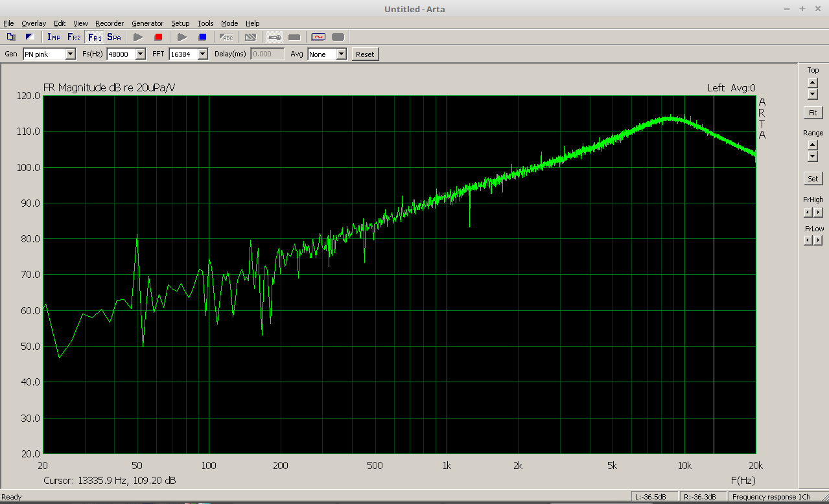Click the ABC text label icon
The image size is (829, 504).
click(x=227, y=37)
